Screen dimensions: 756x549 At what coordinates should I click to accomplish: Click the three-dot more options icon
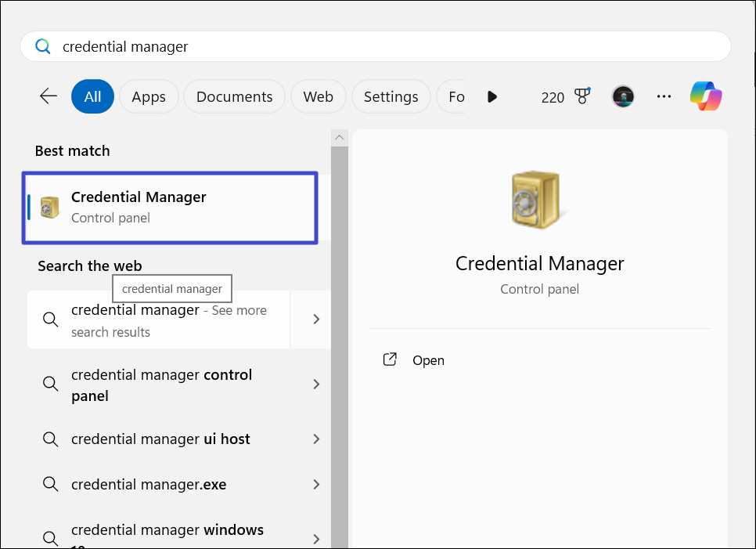point(664,96)
